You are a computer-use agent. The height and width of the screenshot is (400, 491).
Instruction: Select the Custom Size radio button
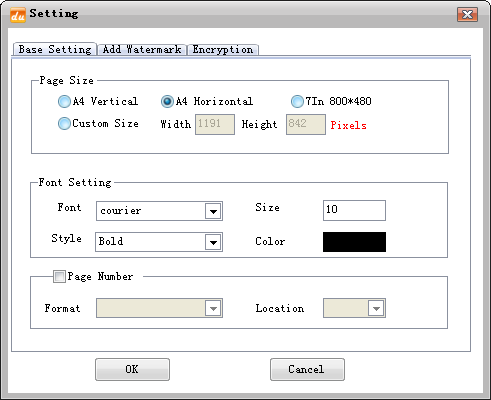coord(64,124)
